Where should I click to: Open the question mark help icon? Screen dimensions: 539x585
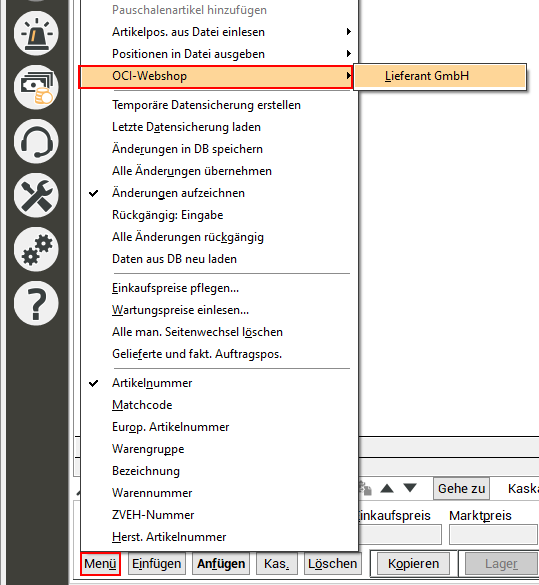coord(36,303)
